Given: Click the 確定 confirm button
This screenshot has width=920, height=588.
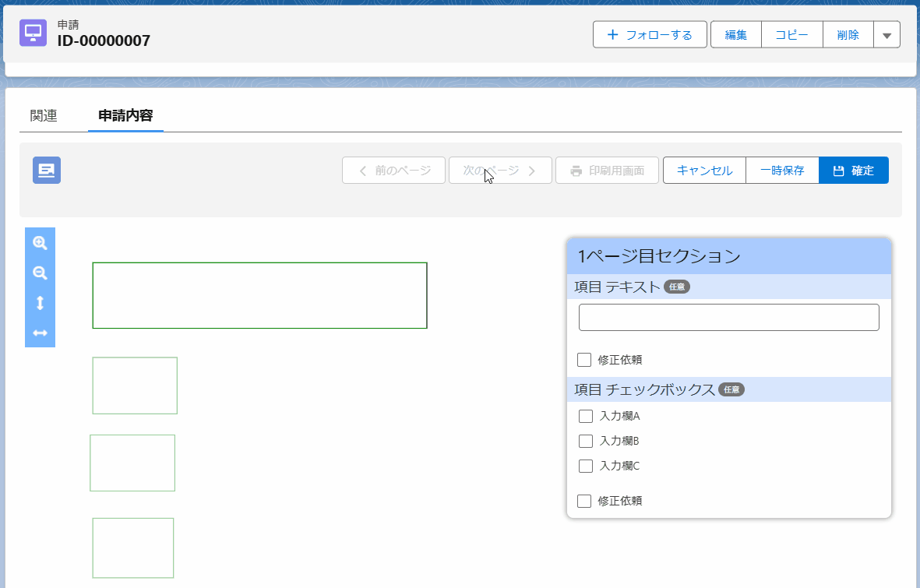Looking at the screenshot, I should 854,171.
